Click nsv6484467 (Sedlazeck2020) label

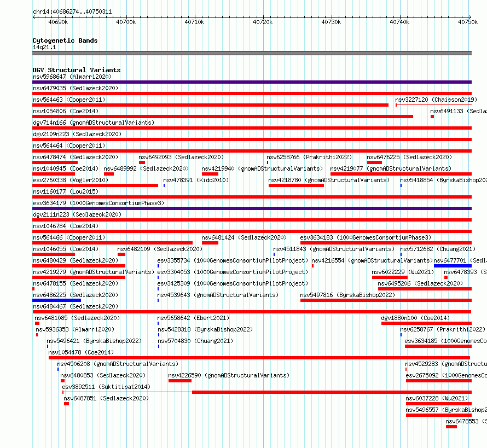[76, 306]
